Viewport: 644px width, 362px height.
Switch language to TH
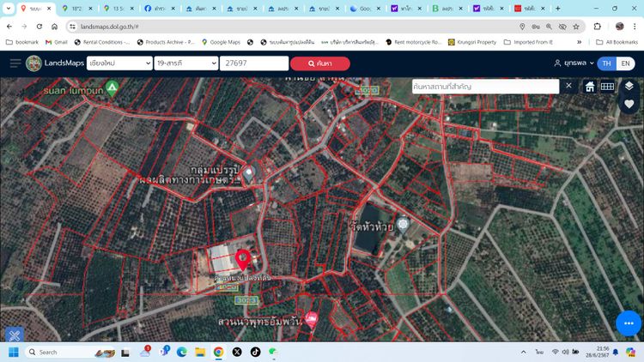tap(607, 63)
